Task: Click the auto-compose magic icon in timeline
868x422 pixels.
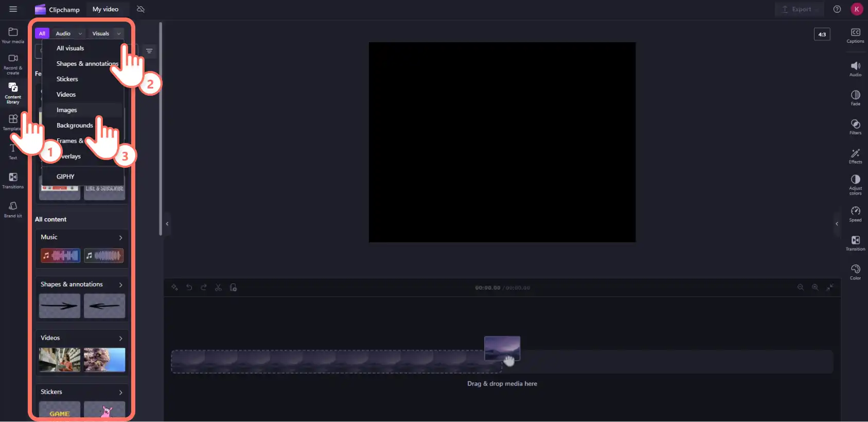Action: coord(174,287)
